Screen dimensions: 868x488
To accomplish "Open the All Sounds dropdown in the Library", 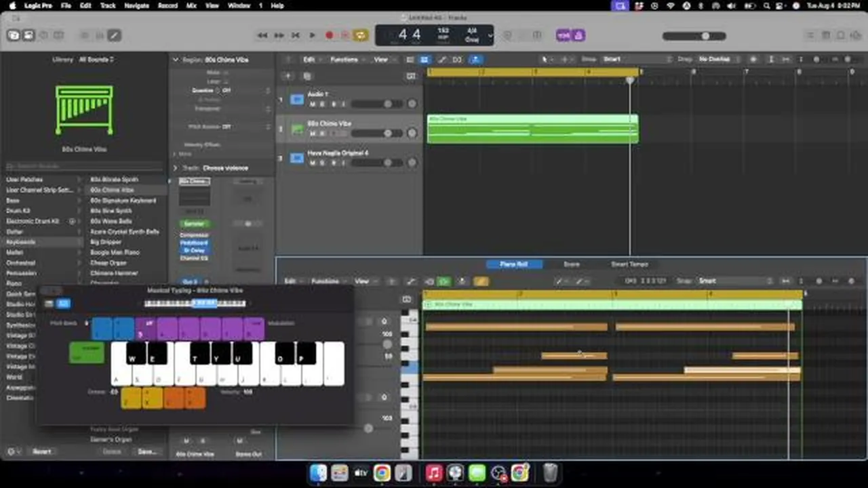I will (x=96, y=60).
